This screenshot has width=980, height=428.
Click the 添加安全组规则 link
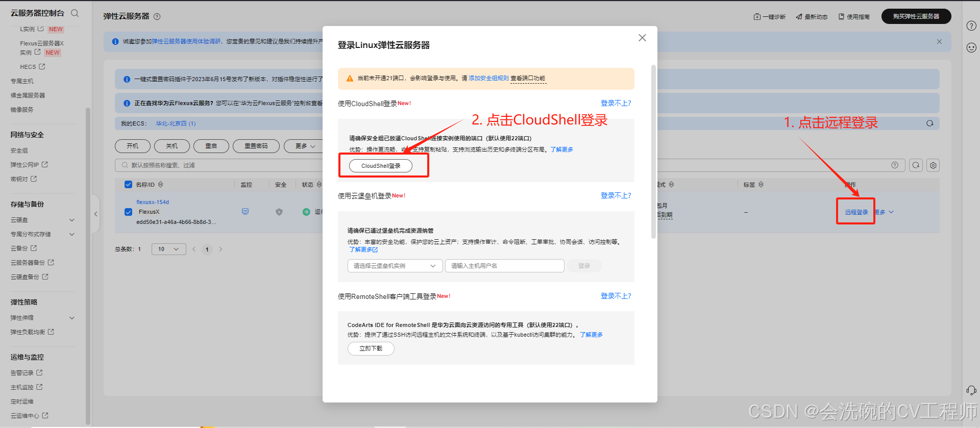pyautogui.click(x=488, y=78)
